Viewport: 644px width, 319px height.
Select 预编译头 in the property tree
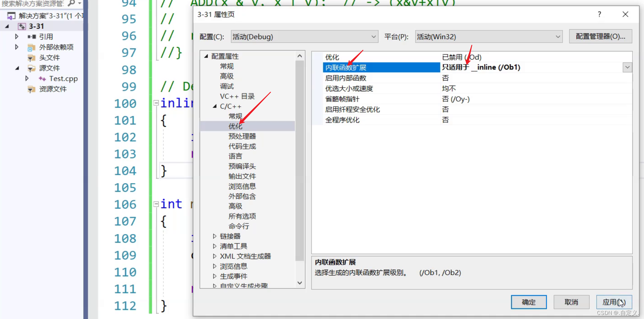tap(242, 166)
